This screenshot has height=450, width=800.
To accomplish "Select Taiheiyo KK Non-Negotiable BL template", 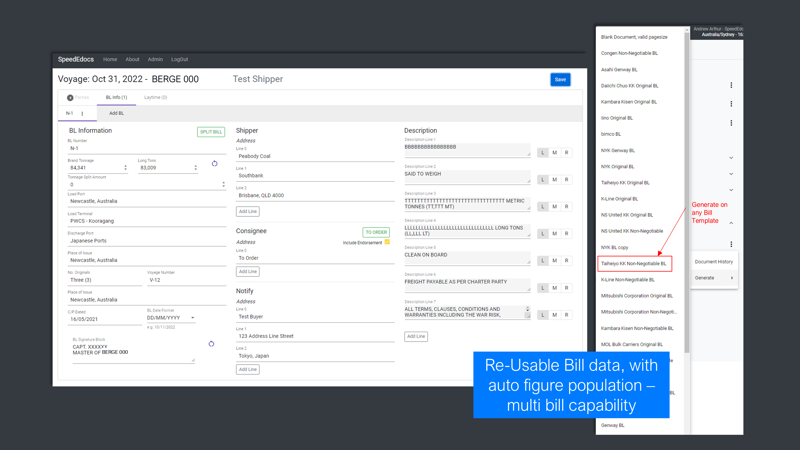I will coord(635,264).
